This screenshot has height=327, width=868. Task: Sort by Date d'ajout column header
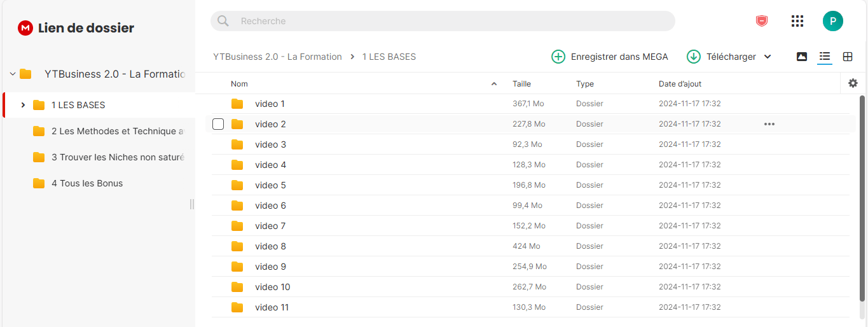tap(680, 84)
